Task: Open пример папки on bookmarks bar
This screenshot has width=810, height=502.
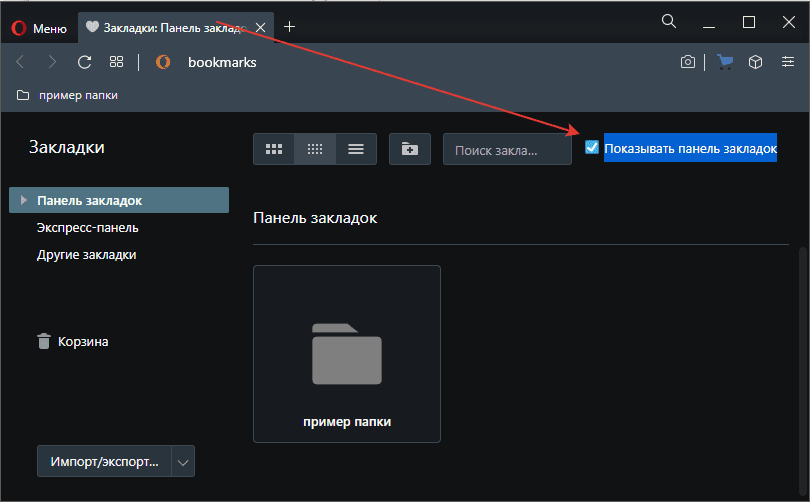Action: pyautogui.click(x=67, y=95)
